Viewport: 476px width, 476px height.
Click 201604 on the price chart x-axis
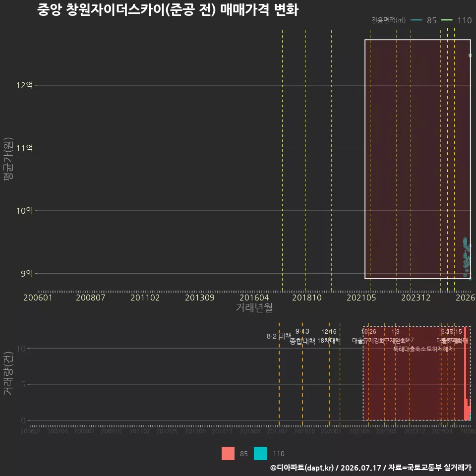click(x=254, y=297)
